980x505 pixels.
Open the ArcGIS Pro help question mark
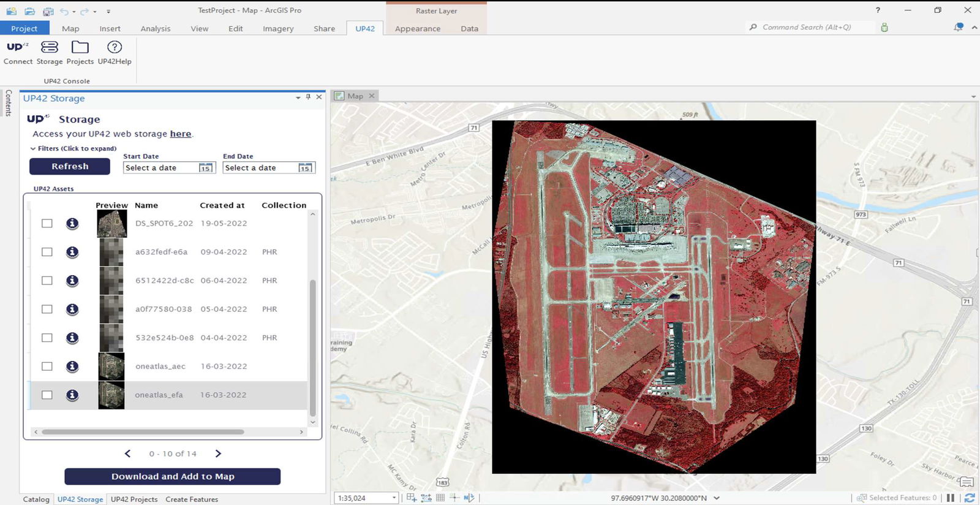[878, 10]
